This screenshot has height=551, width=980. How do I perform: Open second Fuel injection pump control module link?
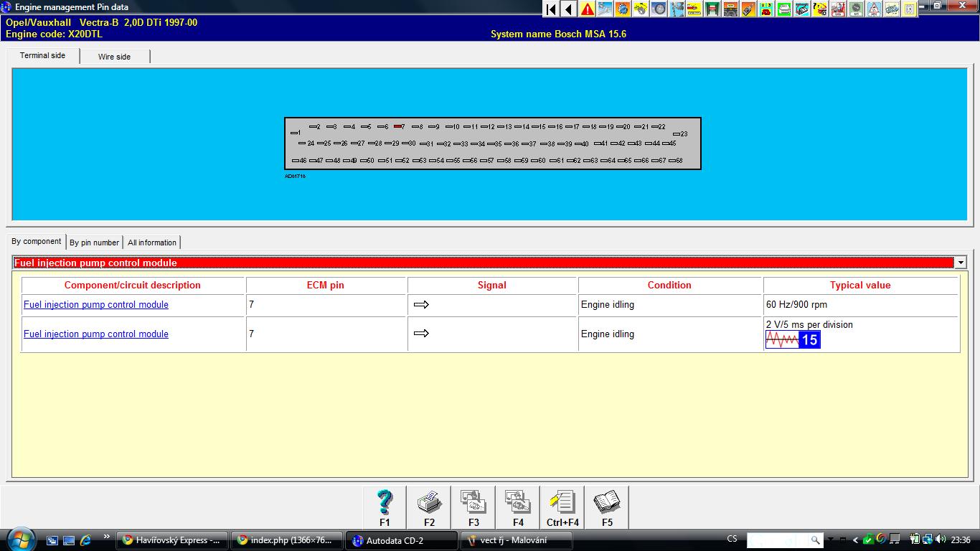click(96, 334)
